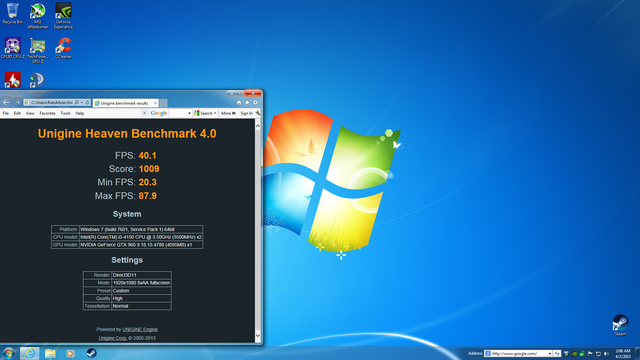
Task: Click the network tray icon
Action: (598, 353)
